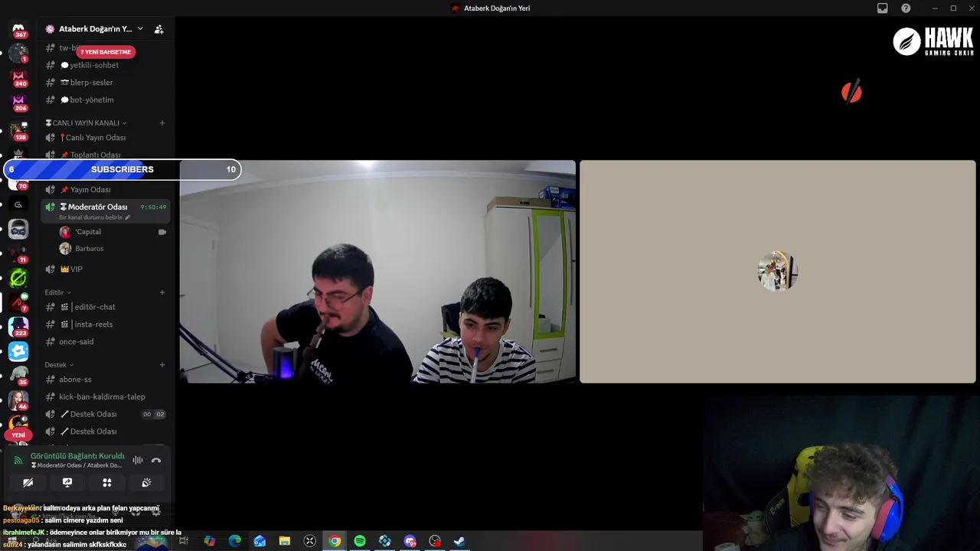Open the blue speech-bubble server icon
The image size is (980, 551).
[x=18, y=351]
